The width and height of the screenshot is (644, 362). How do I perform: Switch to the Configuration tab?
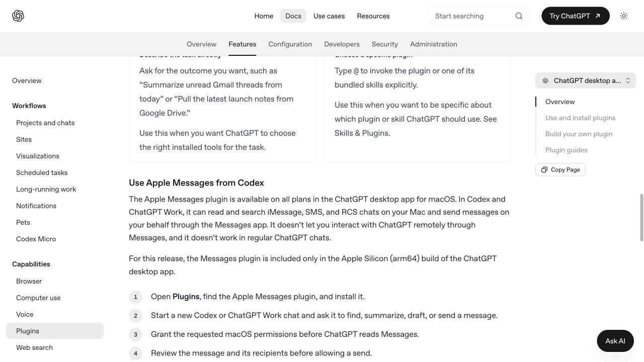pos(290,44)
